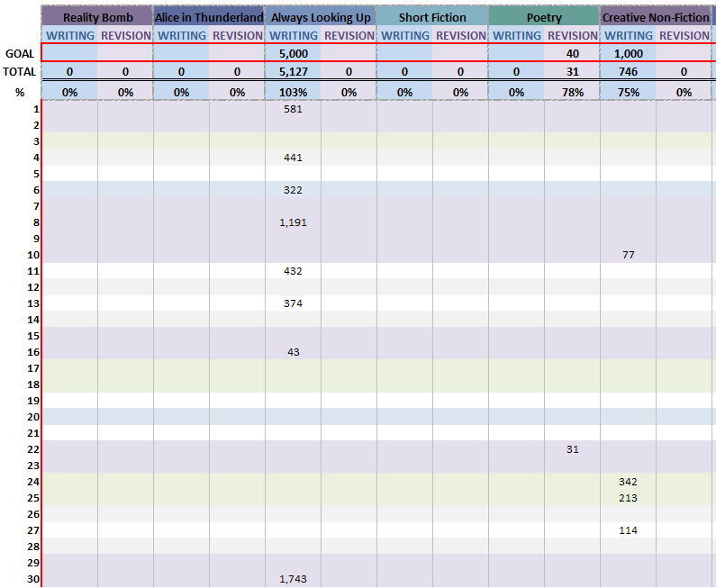Select the 1,000 goal cell
This screenshot has height=588, width=716.
(x=629, y=53)
